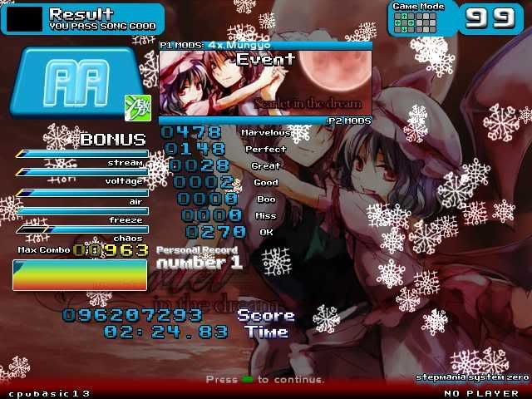The height and width of the screenshot is (399, 532).
Task: Click the P2 MODS label
Action: pyautogui.click(x=349, y=121)
